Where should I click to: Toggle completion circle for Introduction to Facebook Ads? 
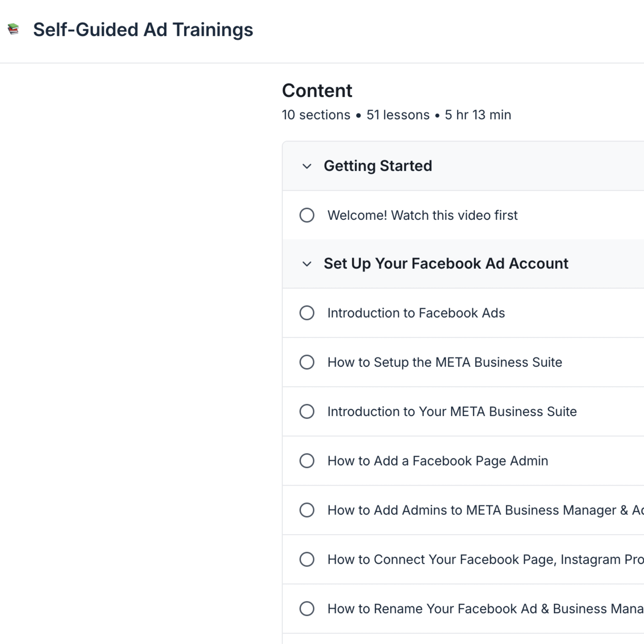(x=307, y=313)
